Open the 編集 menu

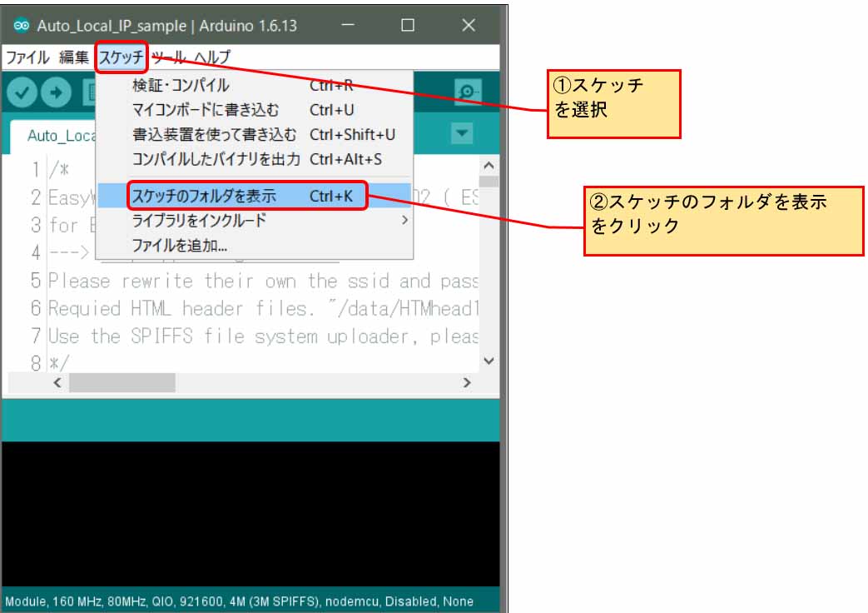point(73,57)
